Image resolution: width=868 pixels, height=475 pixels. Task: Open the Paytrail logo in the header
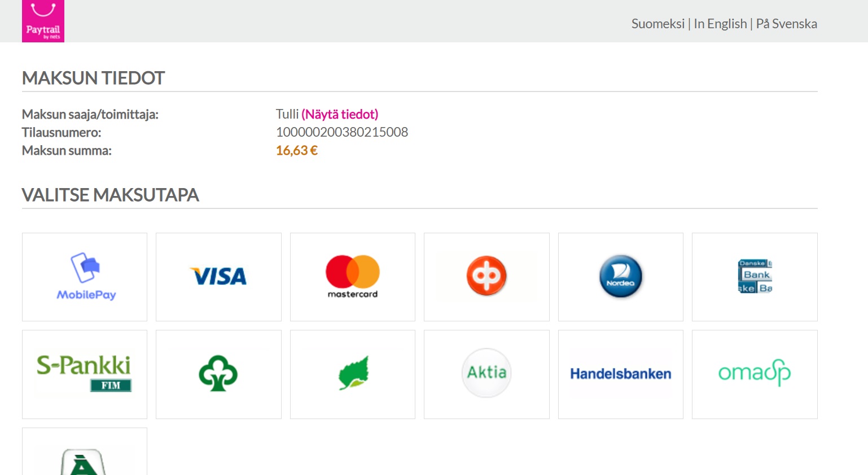tap(43, 21)
